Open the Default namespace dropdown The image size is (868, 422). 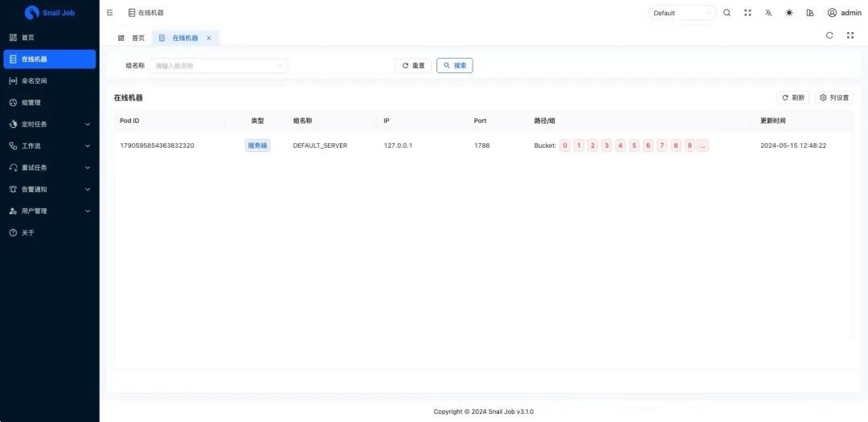point(682,13)
